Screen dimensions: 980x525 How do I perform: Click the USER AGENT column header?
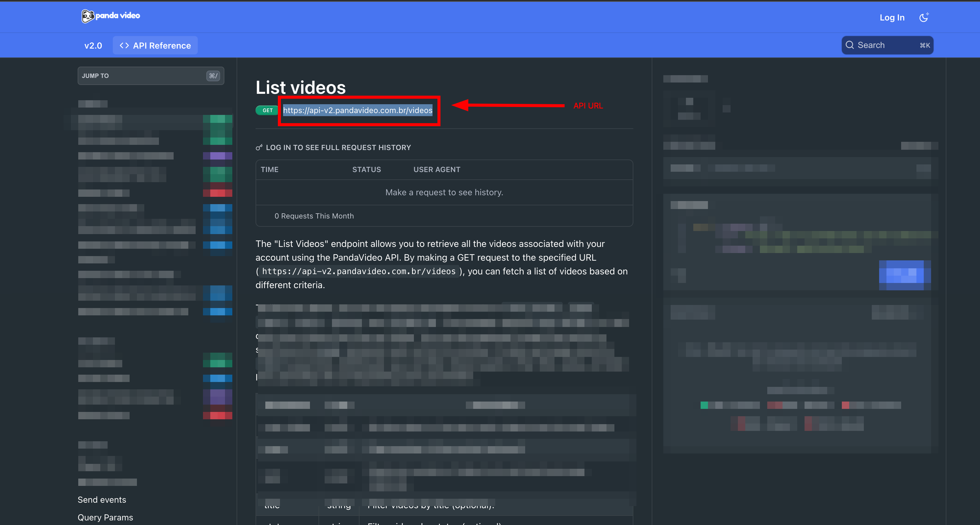[x=437, y=170]
